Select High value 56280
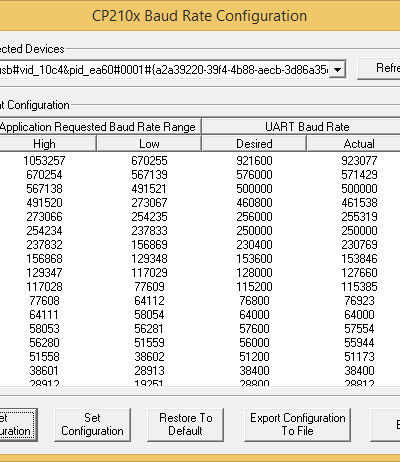 44,343
